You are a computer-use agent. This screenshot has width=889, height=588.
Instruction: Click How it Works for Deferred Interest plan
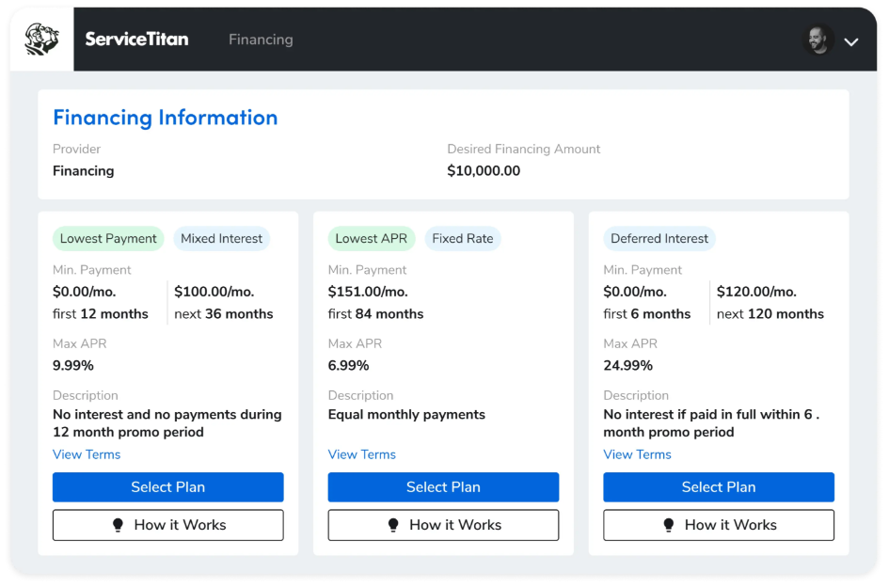(x=719, y=525)
